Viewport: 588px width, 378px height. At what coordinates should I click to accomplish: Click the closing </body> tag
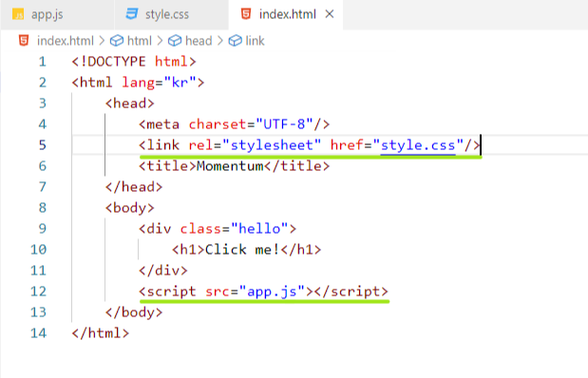coord(134,312)
